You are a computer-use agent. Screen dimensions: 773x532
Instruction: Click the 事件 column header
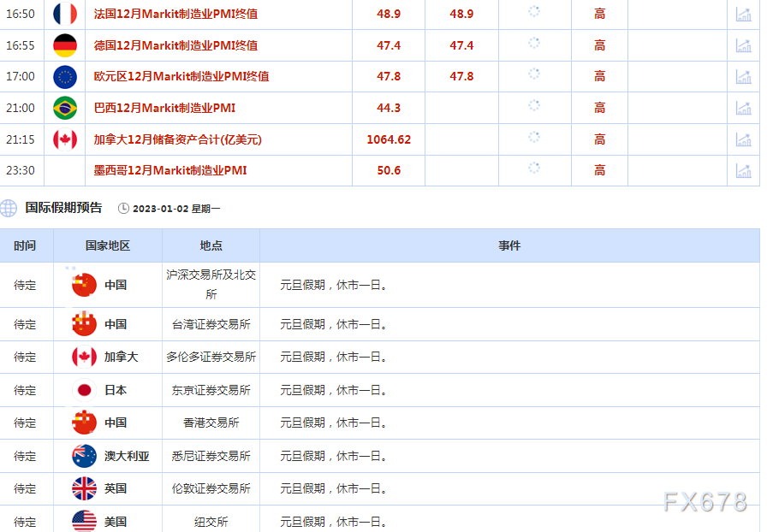pyautogui.click(x=509, y=245)
